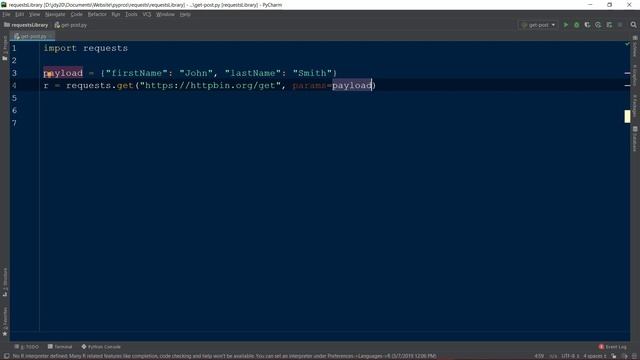
Task: Click the get method call on line 4
Action: 125,85
